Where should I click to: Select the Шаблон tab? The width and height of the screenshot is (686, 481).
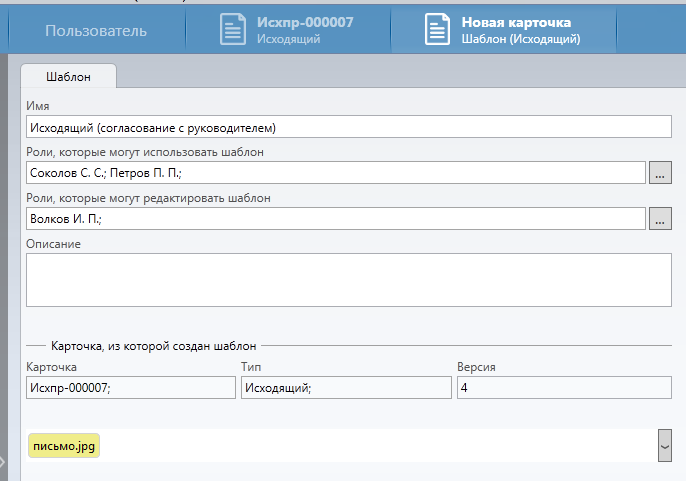tap(68, 76)
